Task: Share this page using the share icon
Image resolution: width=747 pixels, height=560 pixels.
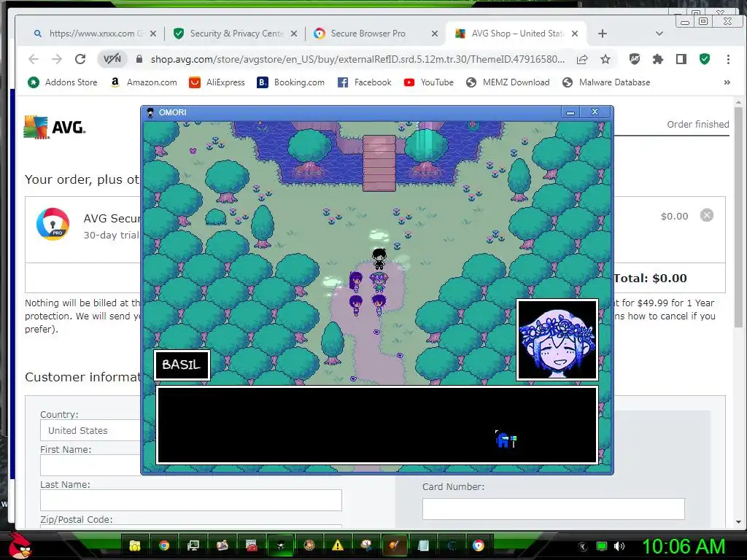Action: point(581,59)
